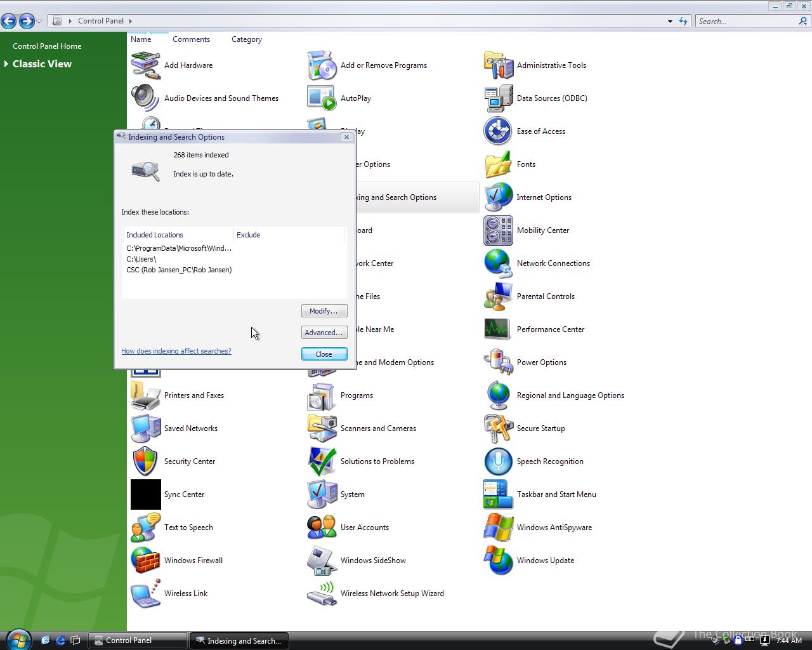Screen dimensions: 812x650
Task: Launch Internet Explorer from Quick Launch
Action: [60, 640]
